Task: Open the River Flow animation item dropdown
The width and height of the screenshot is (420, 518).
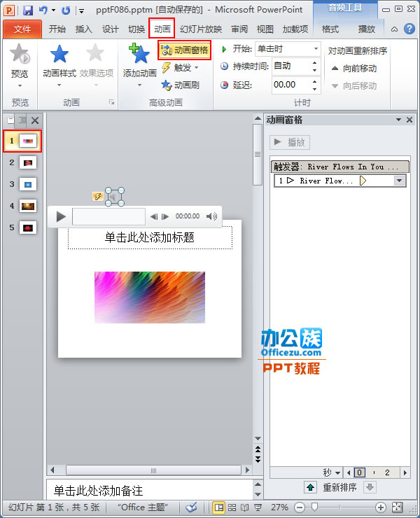Action: tap(400, 181)
